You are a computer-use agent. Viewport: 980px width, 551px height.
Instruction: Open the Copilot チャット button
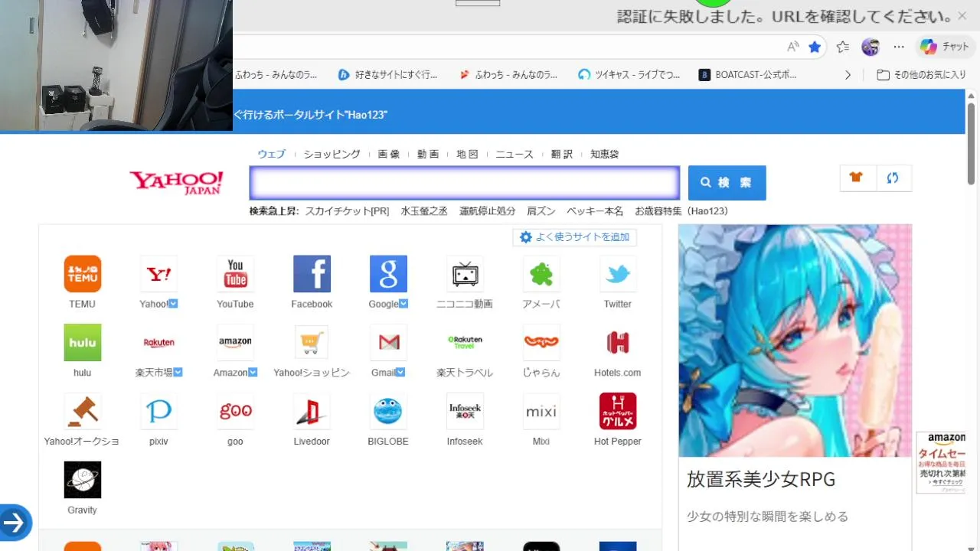(945, 47)
